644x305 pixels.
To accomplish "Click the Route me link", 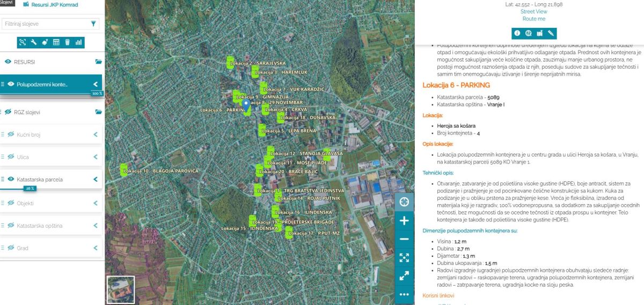I will pos(533,19).
